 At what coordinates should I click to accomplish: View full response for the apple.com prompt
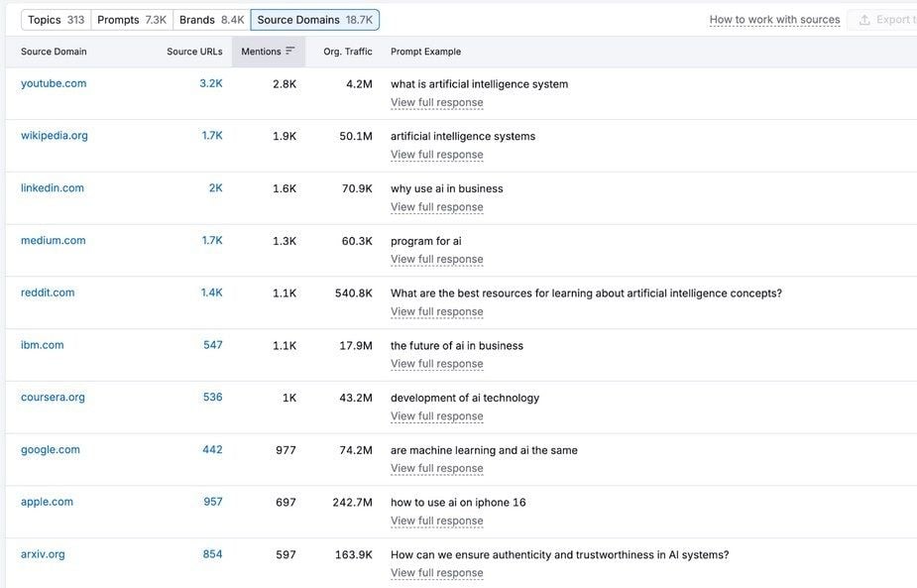pos(436,520)
